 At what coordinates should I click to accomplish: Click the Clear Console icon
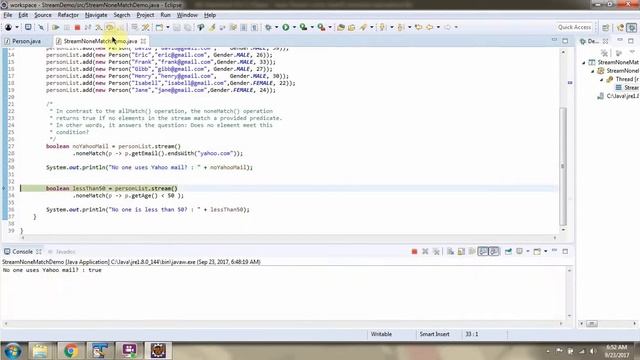(450, 251)
